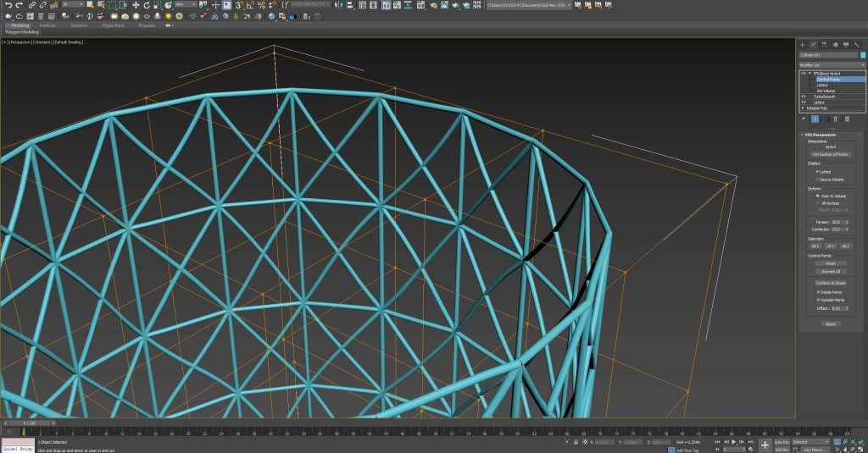The image size is (868, 453).
Task: Expand the Editable Poly stack entry
Action: (x=804, y=108)
